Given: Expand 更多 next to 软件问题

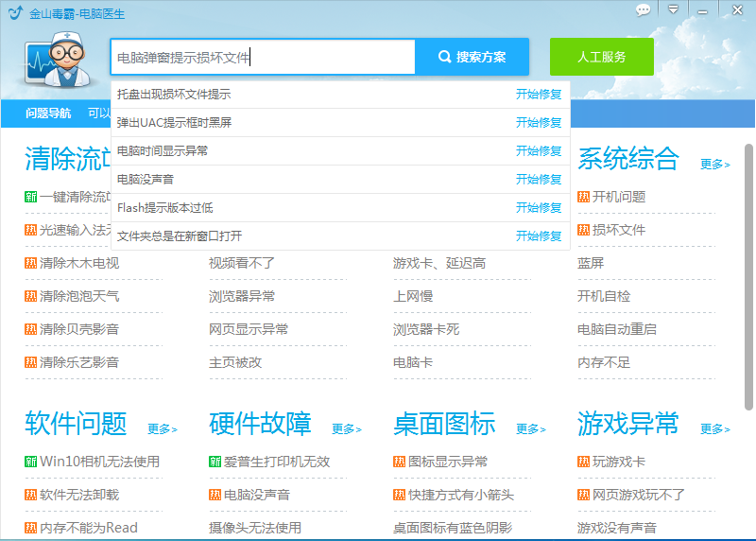Looking at the screenshot, I should pos(162,429).
